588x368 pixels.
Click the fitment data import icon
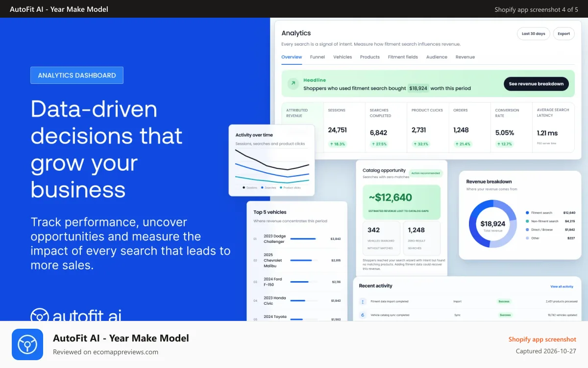point(363,301)
